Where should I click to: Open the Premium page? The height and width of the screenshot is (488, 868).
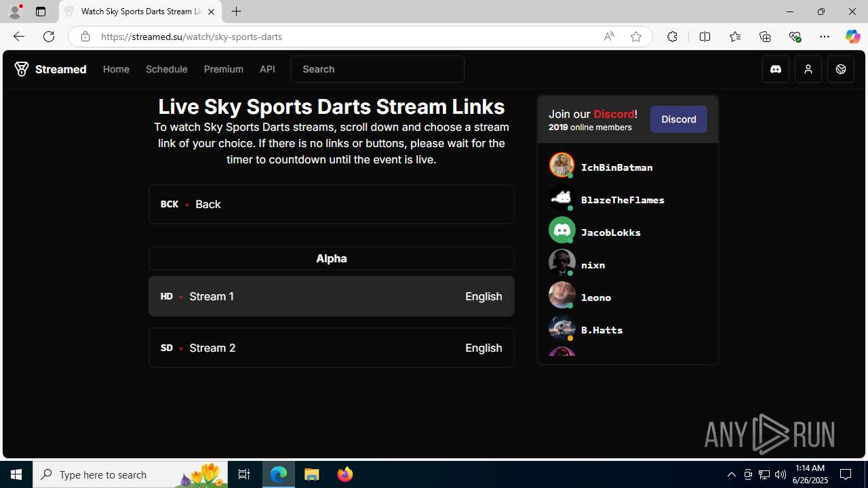pos(224,69)
